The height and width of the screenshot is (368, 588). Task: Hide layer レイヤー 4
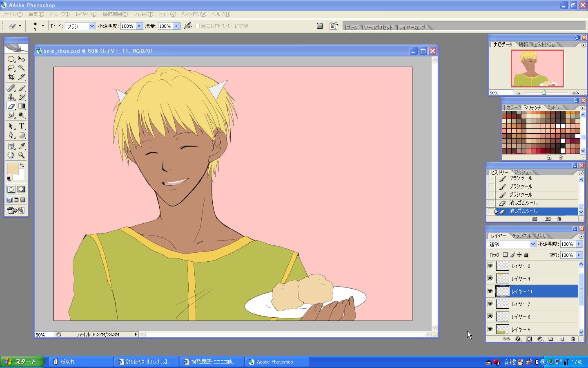click(490, 278)
